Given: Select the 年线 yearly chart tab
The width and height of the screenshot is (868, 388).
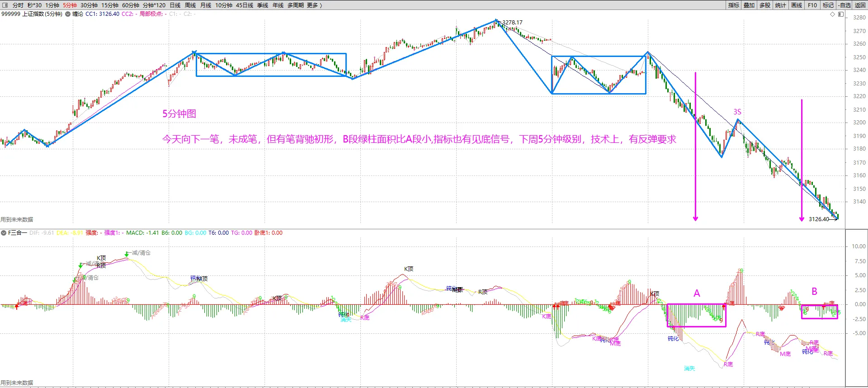Looking at the screenshot, I should 278,5.
